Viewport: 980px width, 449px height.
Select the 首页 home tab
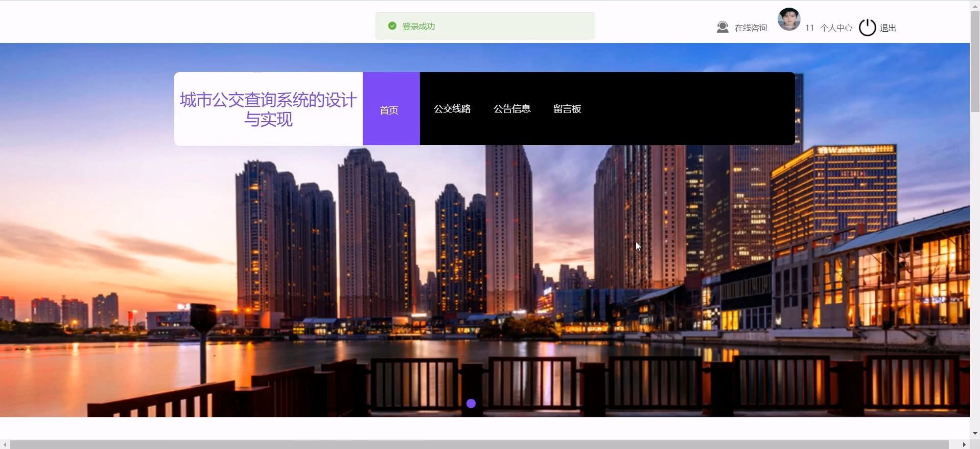coord(391,109)
